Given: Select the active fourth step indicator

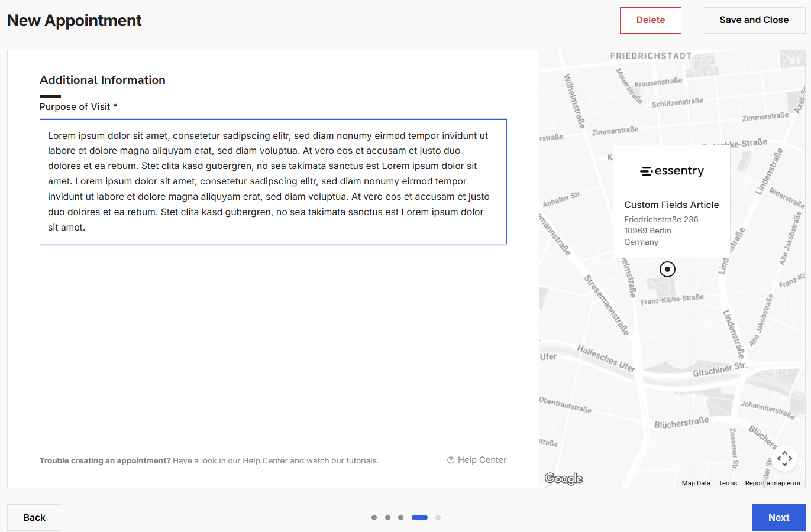Looking at the screenshot, I should [x=419, y=517].
